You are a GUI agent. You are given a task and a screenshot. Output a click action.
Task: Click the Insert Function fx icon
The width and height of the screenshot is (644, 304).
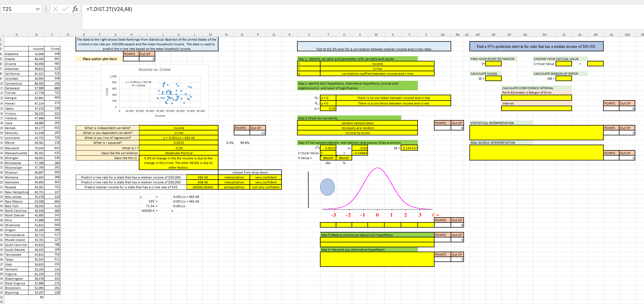[75, 9]
